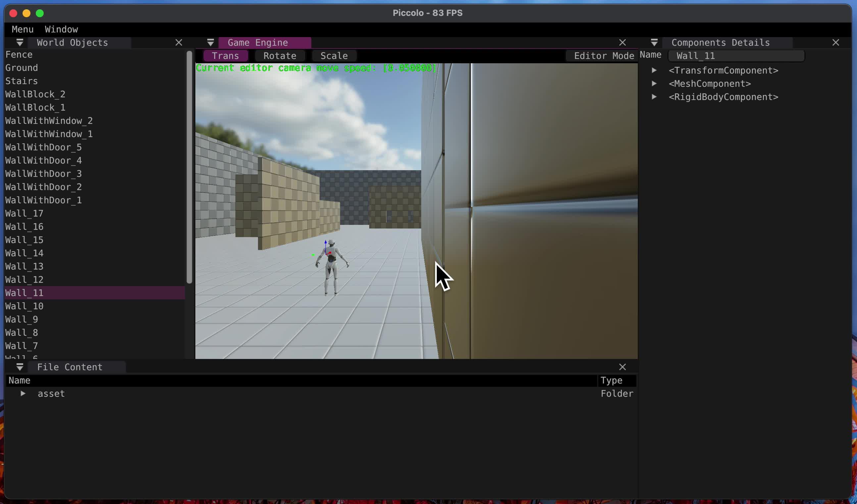Open the Menu menu
The width and height of the screenshot is (857, 504).
[23, 29]
